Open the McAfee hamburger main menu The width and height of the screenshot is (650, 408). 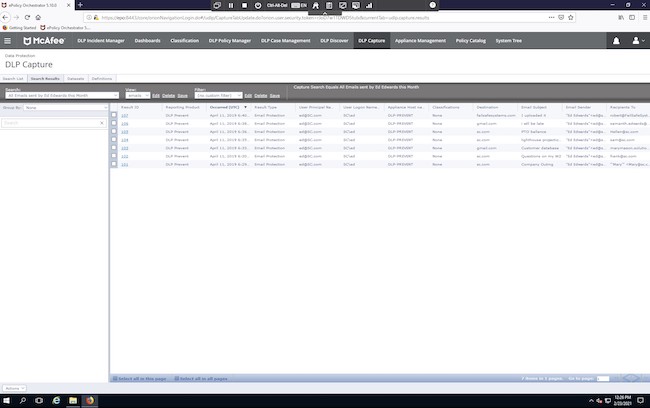[7, 41]
